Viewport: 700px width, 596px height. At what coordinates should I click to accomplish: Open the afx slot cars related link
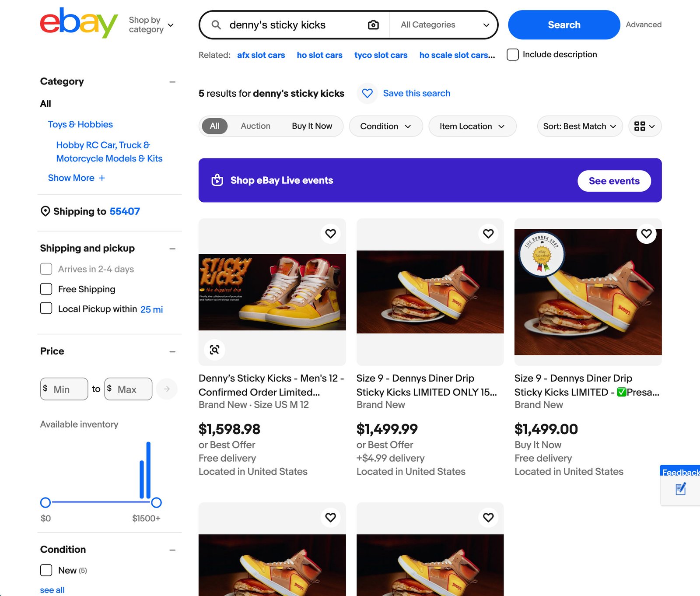[261, 55]
